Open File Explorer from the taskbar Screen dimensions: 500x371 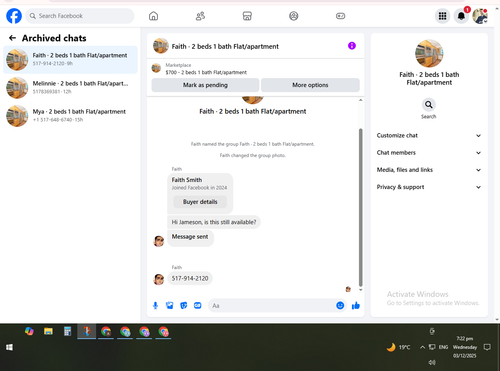coord(48,331)
